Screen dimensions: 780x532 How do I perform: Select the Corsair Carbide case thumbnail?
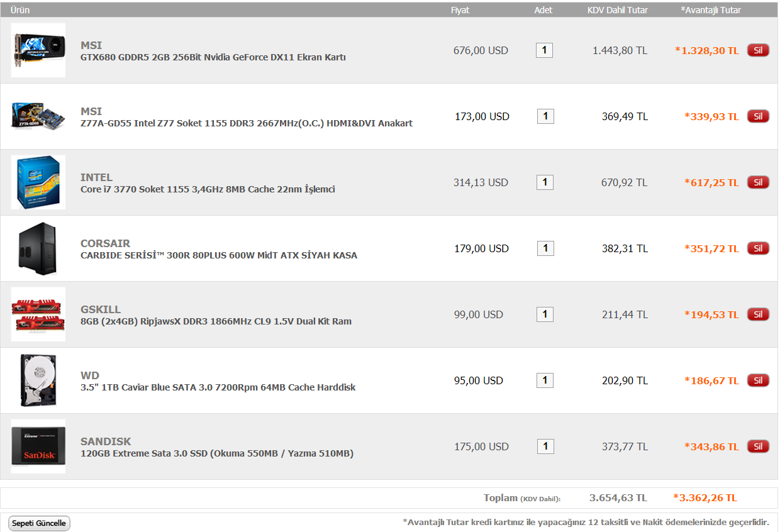[38, 248]
